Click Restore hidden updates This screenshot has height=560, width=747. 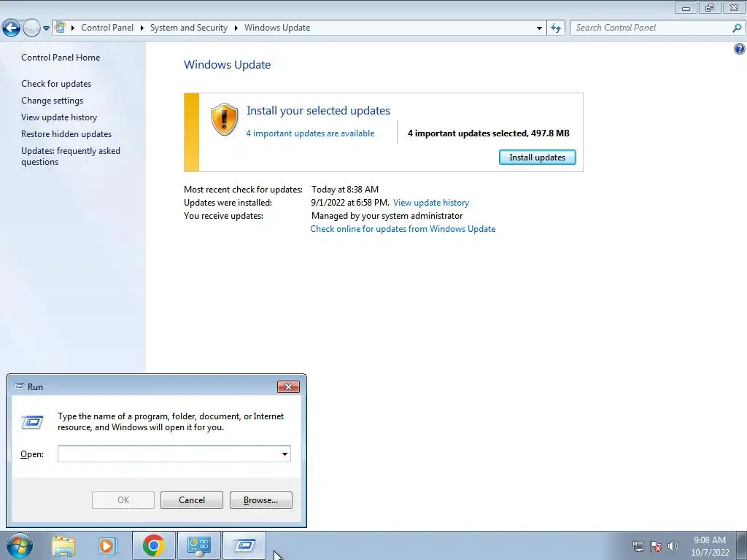click(66, 134)
